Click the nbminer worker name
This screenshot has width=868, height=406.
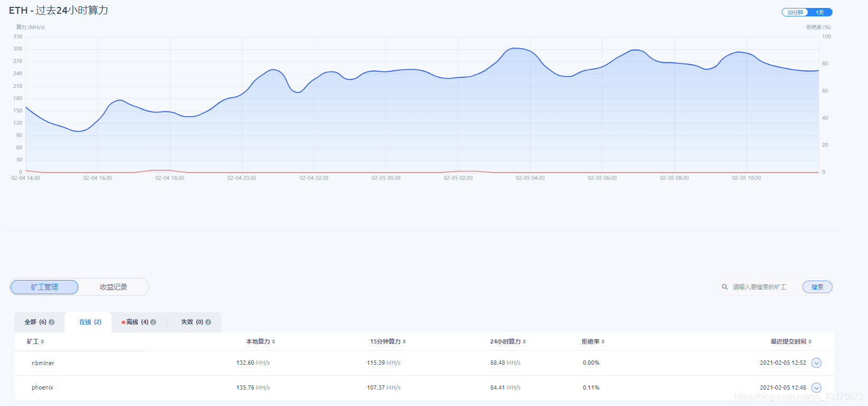point(43,363)
